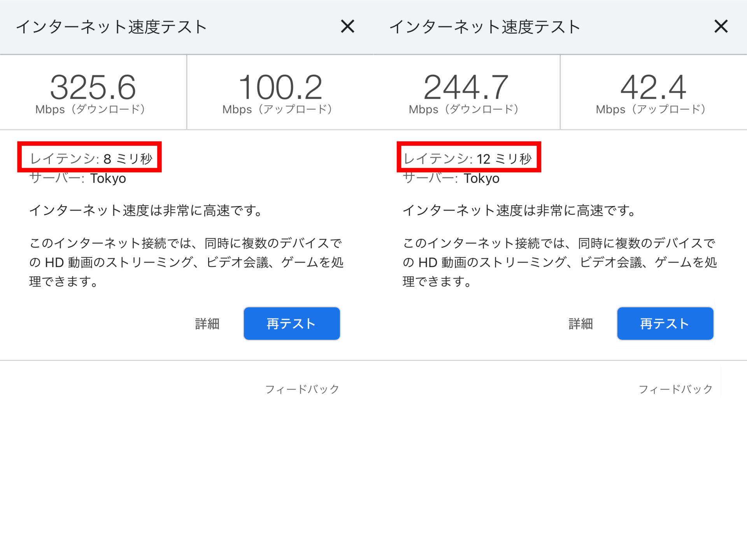
Task: Click the left フィードバック link
Action: pos(302,389)
